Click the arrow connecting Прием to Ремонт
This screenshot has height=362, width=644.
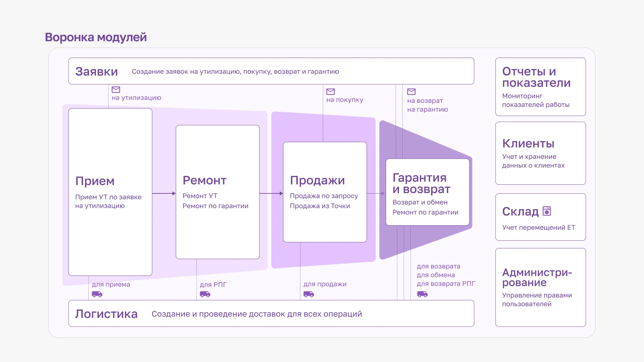[x=164, y=193]
